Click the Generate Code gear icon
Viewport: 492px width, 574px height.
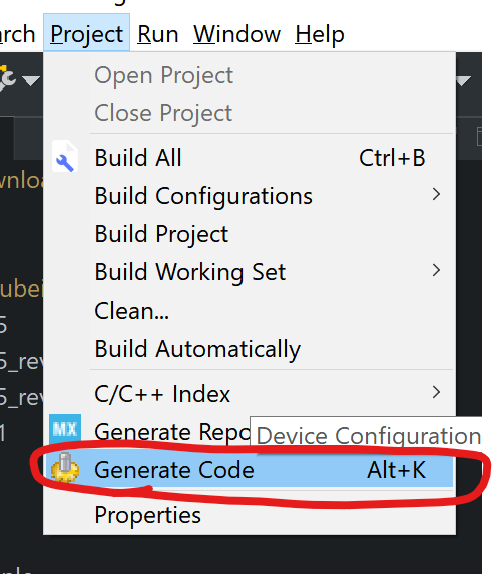[x=65, y=468]
